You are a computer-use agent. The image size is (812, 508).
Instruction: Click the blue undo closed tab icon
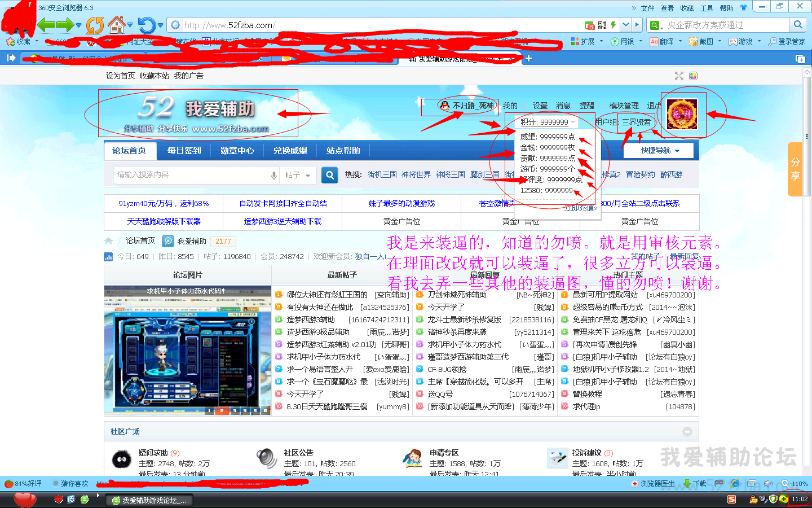coord(147,25)
